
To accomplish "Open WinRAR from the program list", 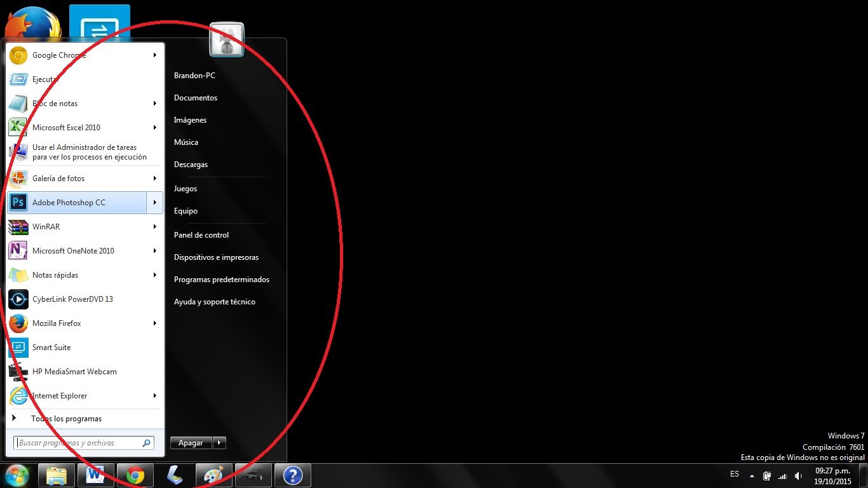I will (x=85, y=227).
